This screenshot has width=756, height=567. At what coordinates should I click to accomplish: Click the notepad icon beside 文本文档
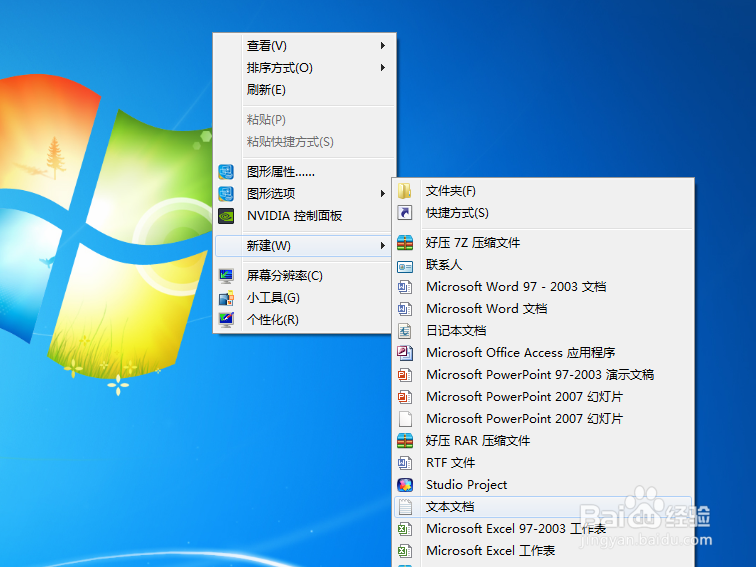(x=405, y=507)
